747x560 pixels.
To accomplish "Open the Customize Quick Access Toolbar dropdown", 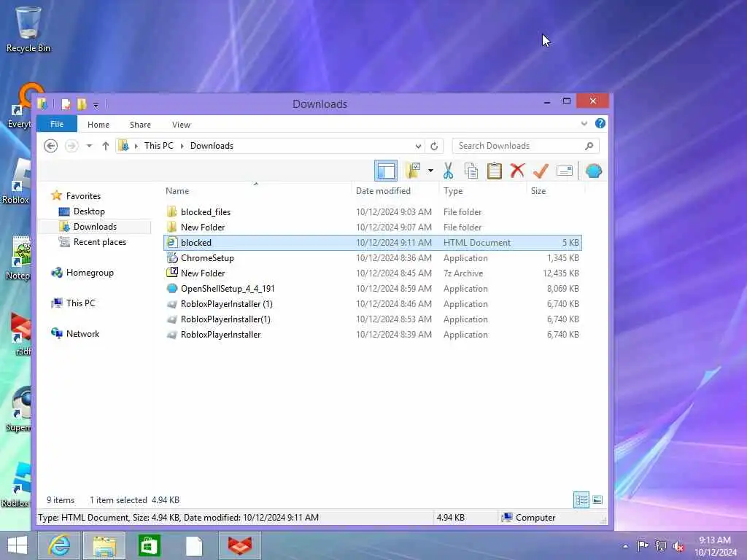I will point(96,105).
